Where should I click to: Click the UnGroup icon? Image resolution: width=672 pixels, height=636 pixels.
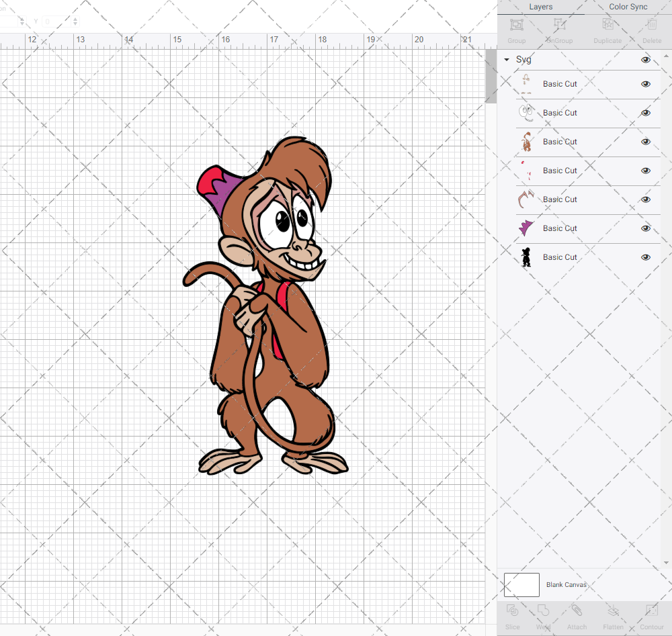[x=559, y=25]
